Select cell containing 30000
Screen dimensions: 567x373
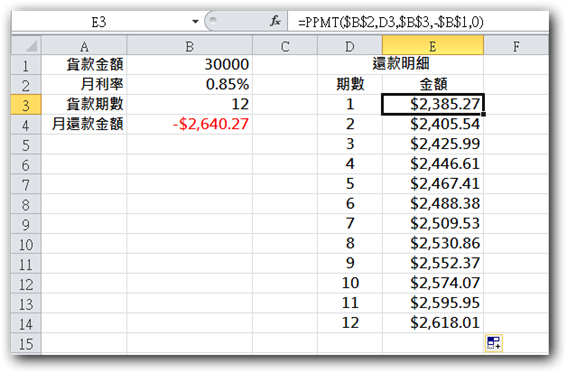(189, 65)
